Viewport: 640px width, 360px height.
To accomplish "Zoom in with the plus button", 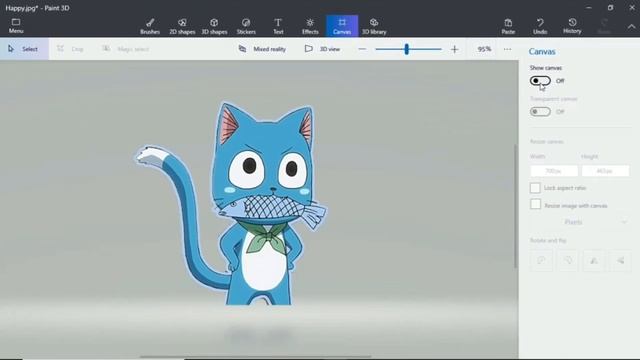I will coord(454,49).
